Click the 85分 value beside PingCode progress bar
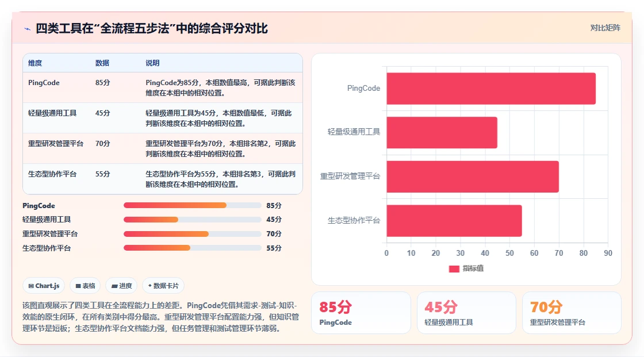 coord(274,205)
